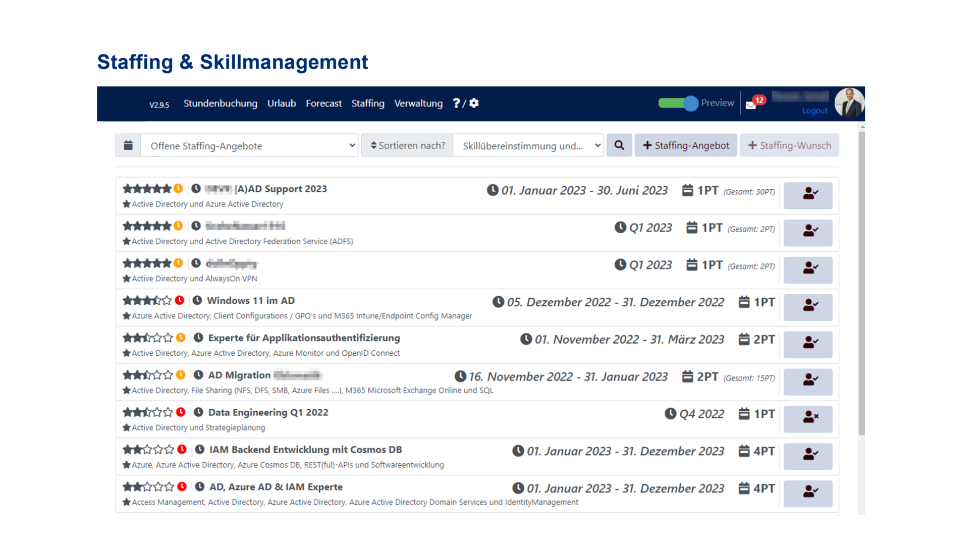Click the settings gear next to the help icon

click(473, 103)
